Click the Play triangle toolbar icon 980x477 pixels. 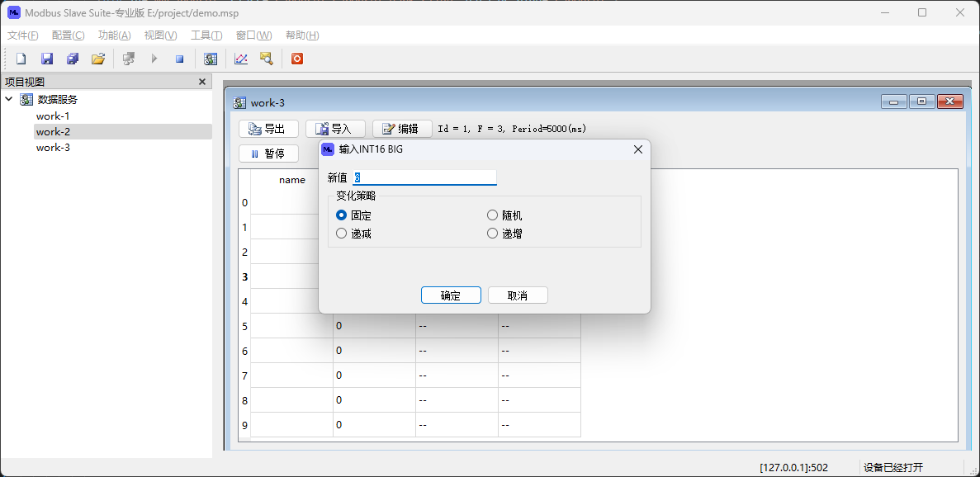coord(154,59)
